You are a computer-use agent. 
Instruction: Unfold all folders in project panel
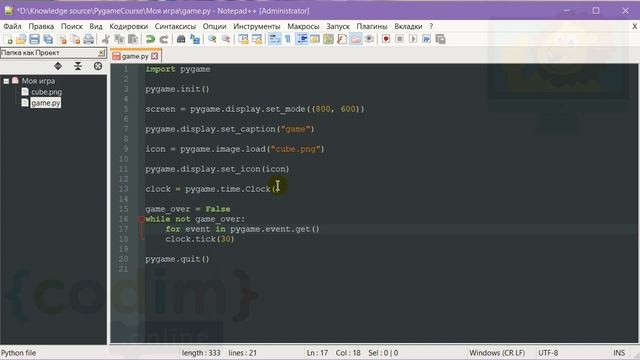pos(58,66)
